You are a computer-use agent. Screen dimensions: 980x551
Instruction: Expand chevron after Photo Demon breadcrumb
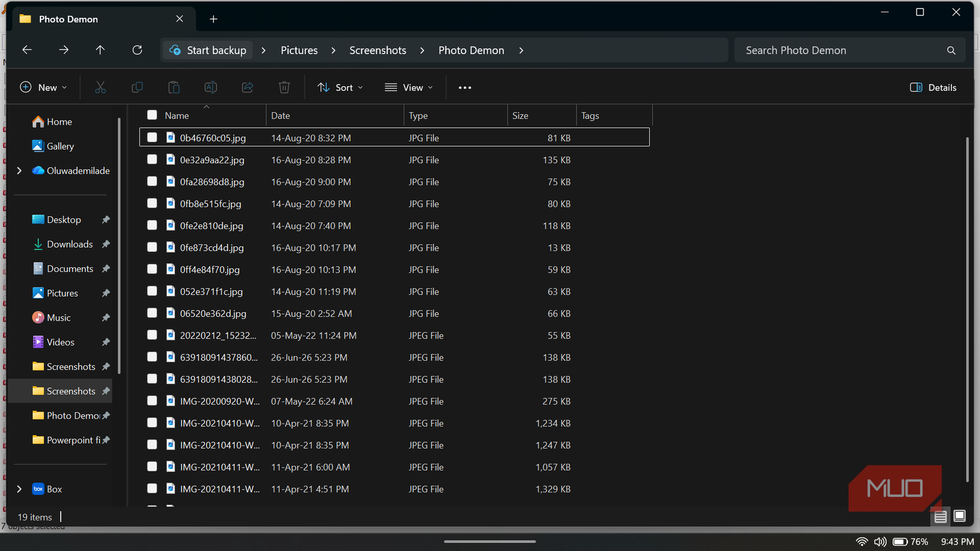click(x=521, y=50)
